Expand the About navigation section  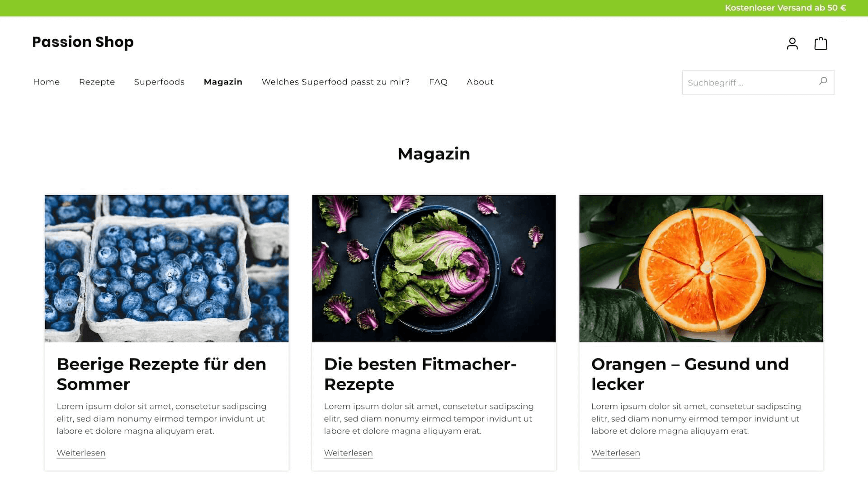pos(480,82)
